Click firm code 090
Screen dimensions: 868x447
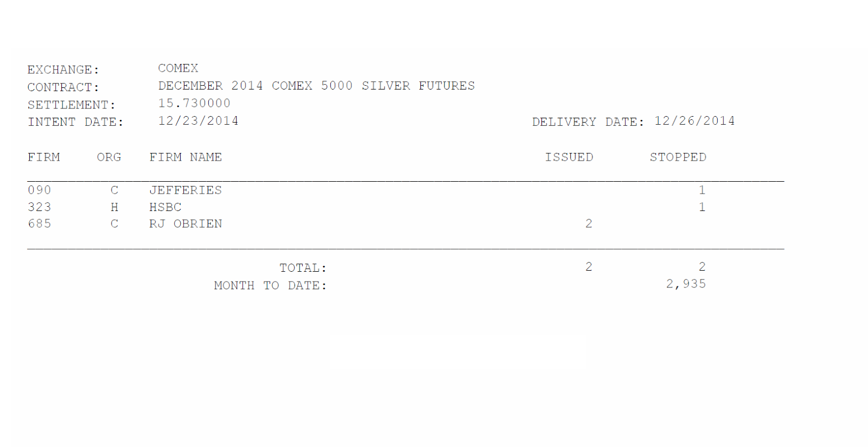pyautogui.click(x=40, y=190)
